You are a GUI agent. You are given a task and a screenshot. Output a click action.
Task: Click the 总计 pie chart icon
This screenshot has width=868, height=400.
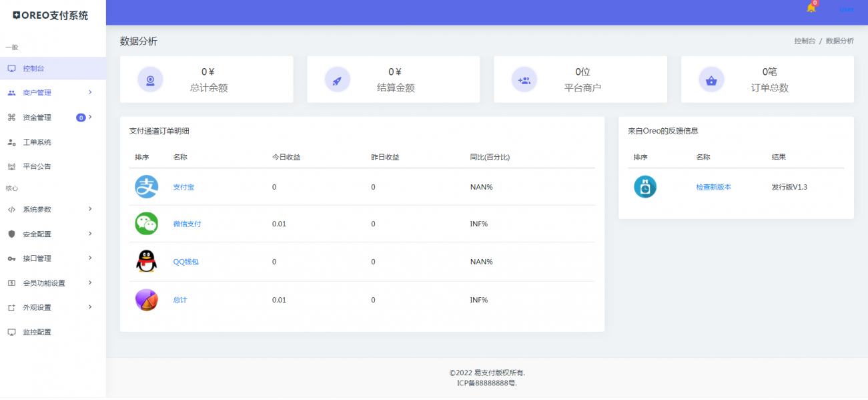tap(147, 299)
